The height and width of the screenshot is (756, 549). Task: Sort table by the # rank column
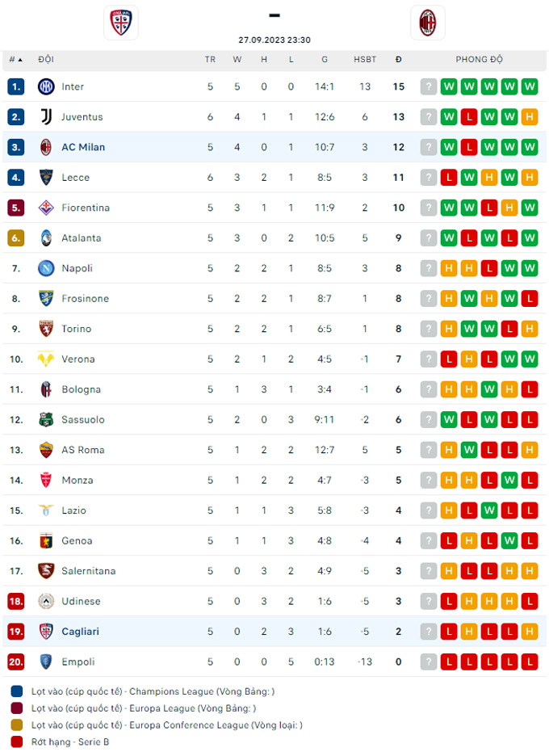[15, 59]
